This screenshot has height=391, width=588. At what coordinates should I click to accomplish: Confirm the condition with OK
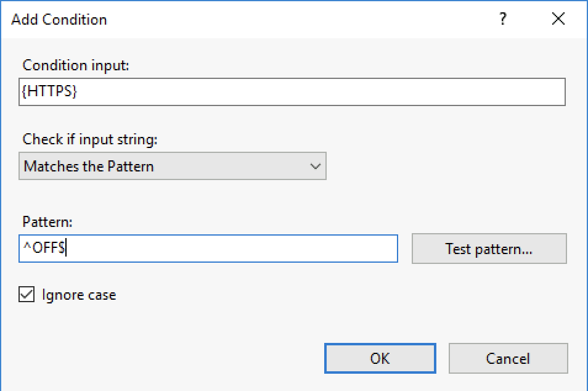pyautogui.click(x=380, y=358)
